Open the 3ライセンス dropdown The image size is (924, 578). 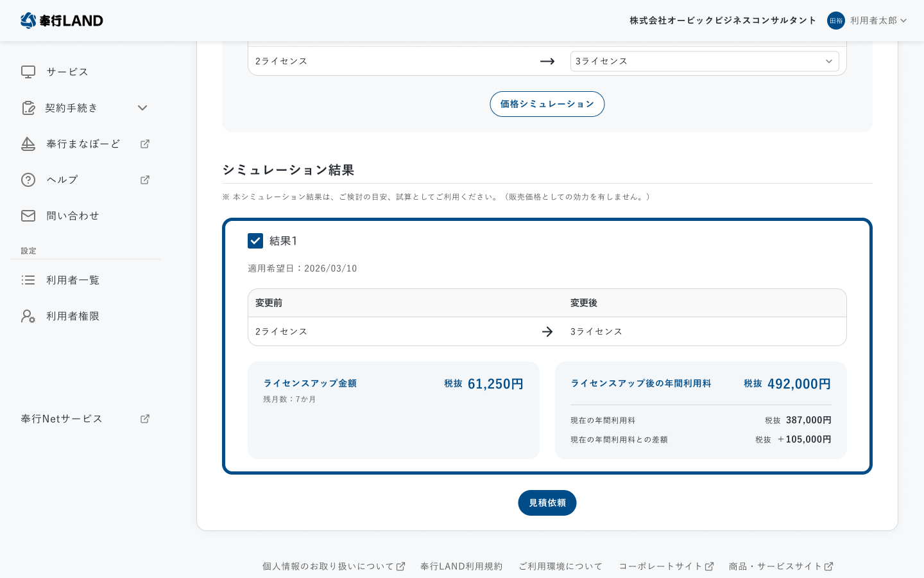tap(705, 61)
